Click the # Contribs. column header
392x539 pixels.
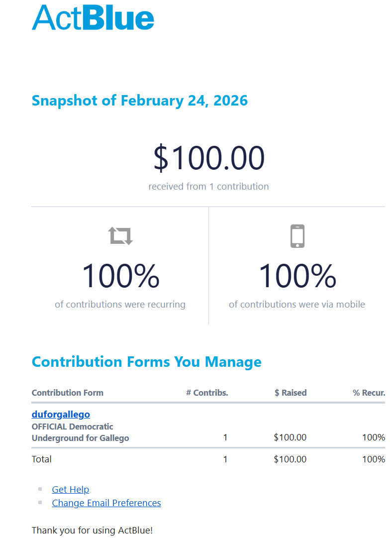[207, 393]
